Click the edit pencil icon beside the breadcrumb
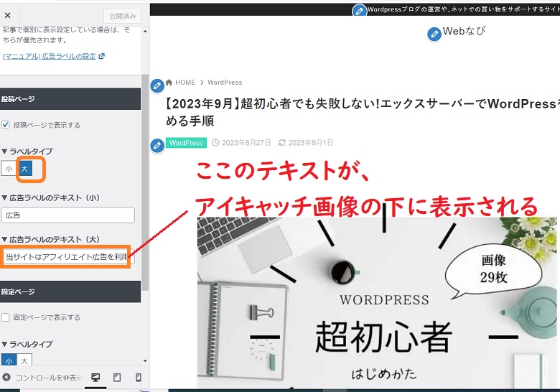The height and width of the screenshot is (392, 560). pyautogui.click(x=157, y=85)
